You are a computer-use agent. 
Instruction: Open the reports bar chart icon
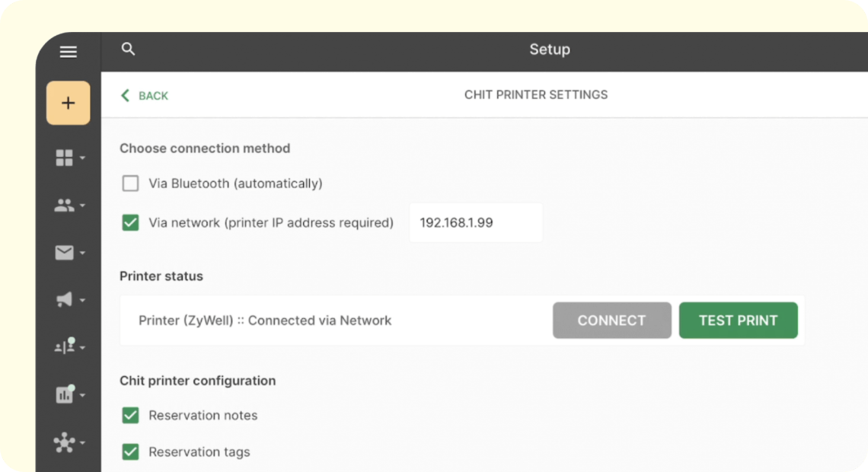[65, 394]
